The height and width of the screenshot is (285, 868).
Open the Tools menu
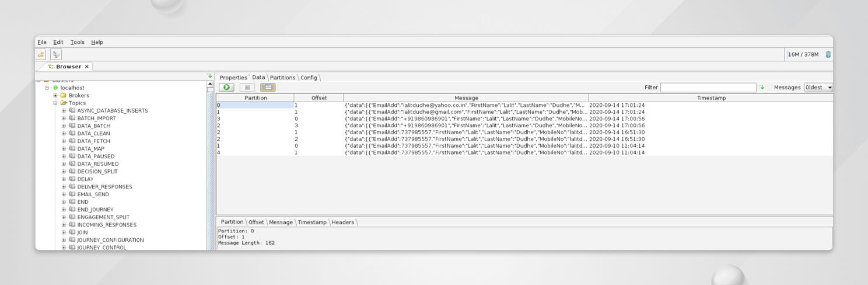(x=78, y=42)
